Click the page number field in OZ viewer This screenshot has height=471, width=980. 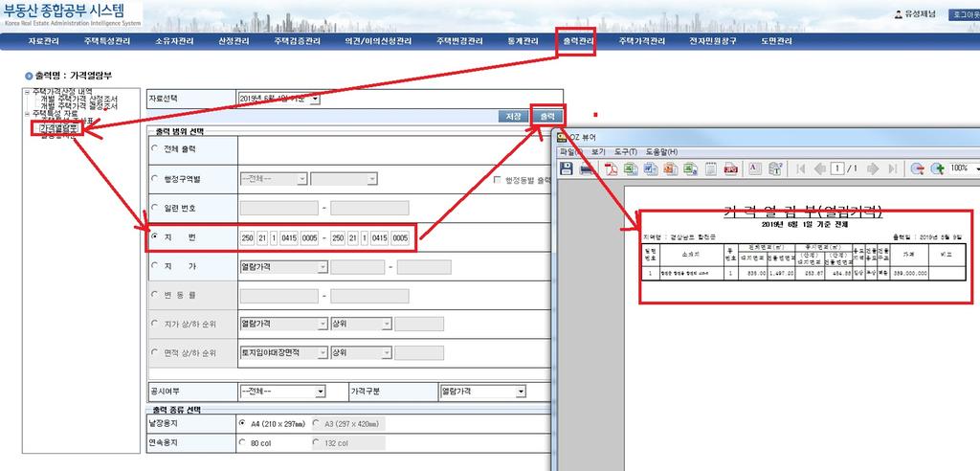(837, 168)
